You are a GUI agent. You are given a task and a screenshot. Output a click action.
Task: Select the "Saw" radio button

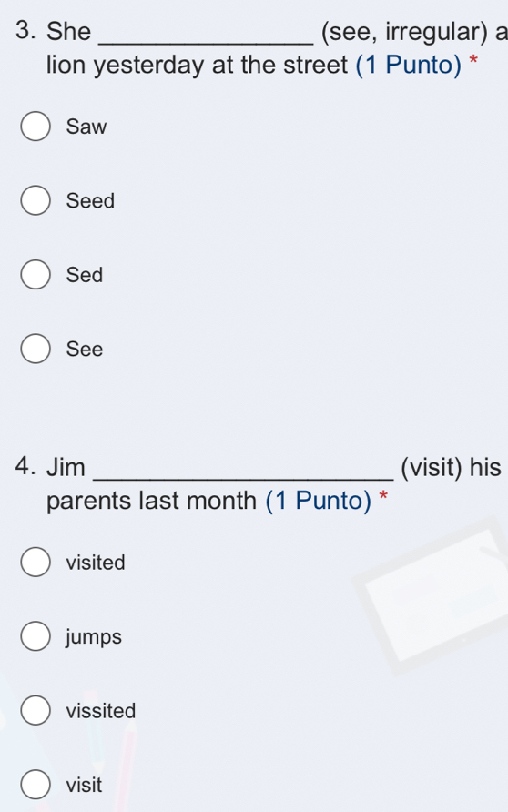(36, 126)
